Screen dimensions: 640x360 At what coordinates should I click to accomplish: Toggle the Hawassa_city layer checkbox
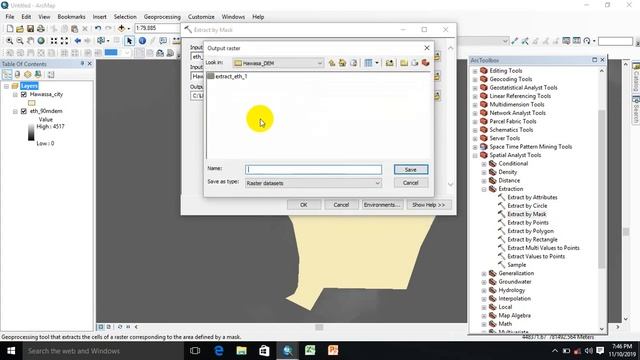pos(24,94)
